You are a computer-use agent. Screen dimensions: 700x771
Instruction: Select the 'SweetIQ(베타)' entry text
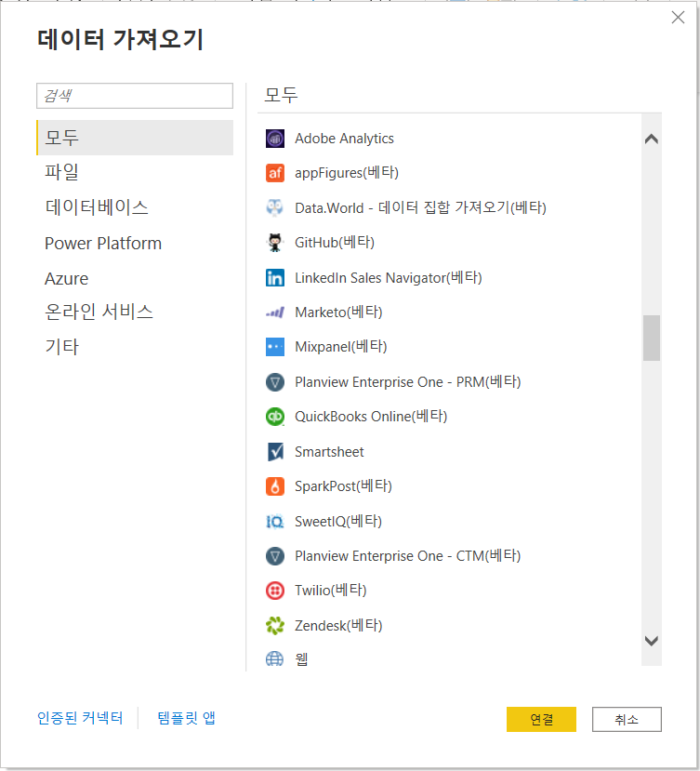(x=338, y=521)
